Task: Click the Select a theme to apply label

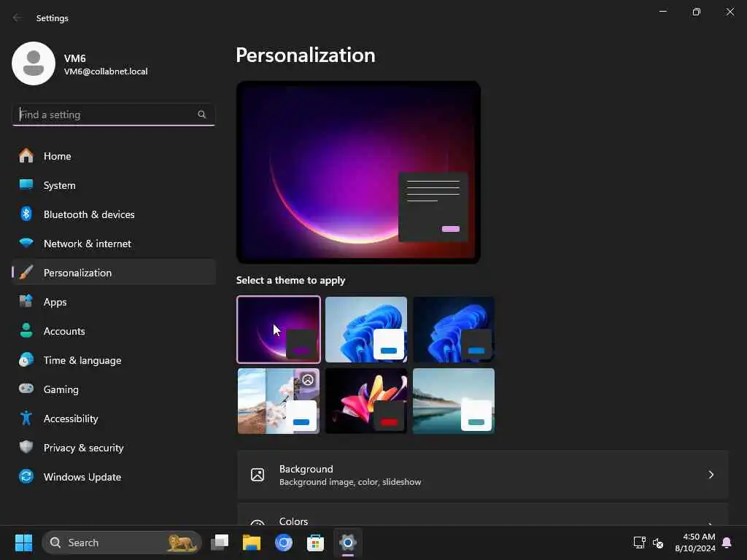Action: [290, 280]
